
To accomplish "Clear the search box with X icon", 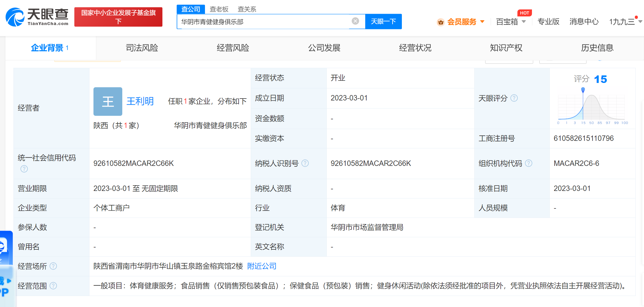I will pos(355,21).
